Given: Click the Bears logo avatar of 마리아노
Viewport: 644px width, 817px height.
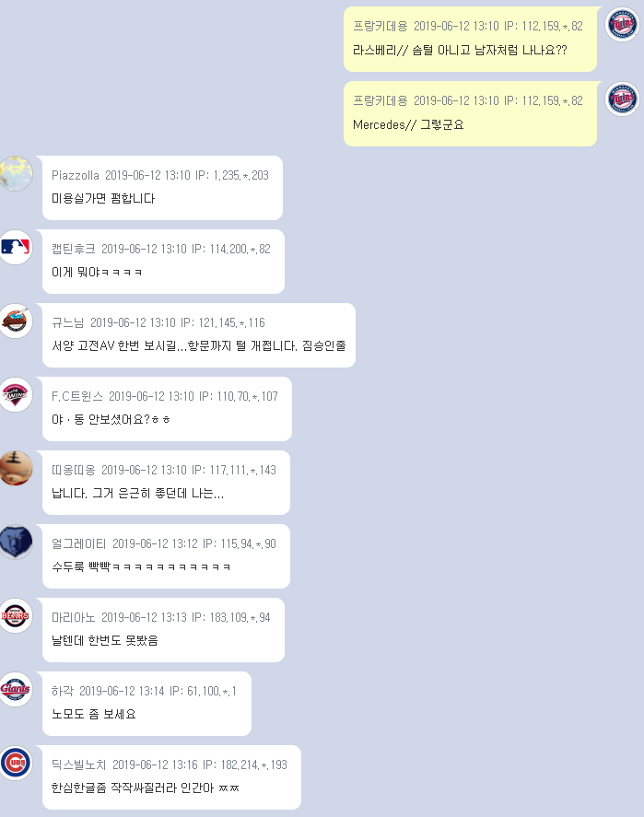Looking at the screenshot, I should pos(16,615).
